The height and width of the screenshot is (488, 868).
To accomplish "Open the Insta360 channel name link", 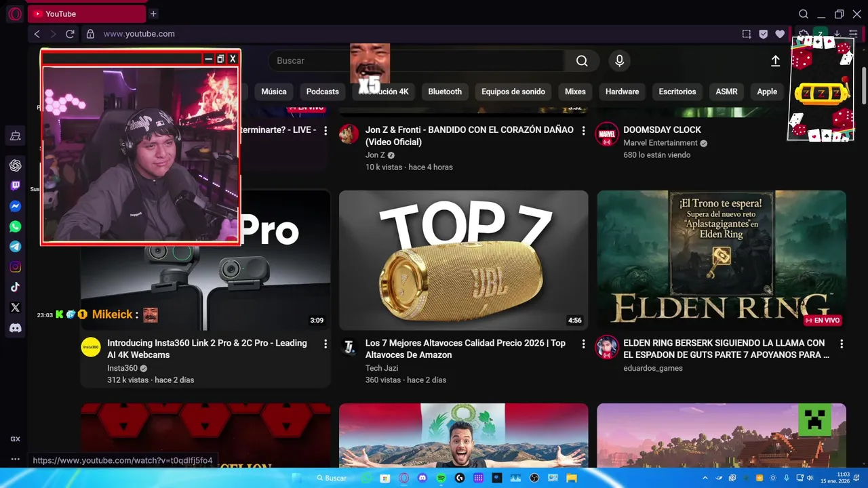I will tap(122, 368).
